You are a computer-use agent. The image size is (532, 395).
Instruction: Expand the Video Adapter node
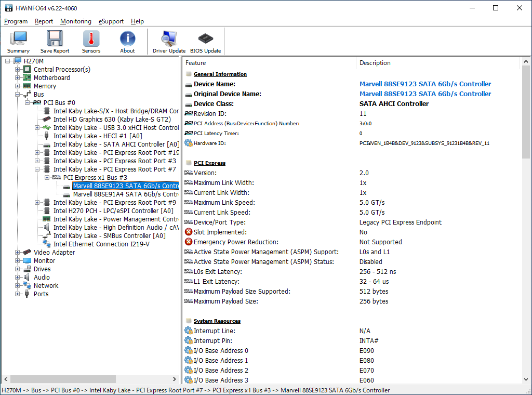pyautogui.click(x=17, y=252)
